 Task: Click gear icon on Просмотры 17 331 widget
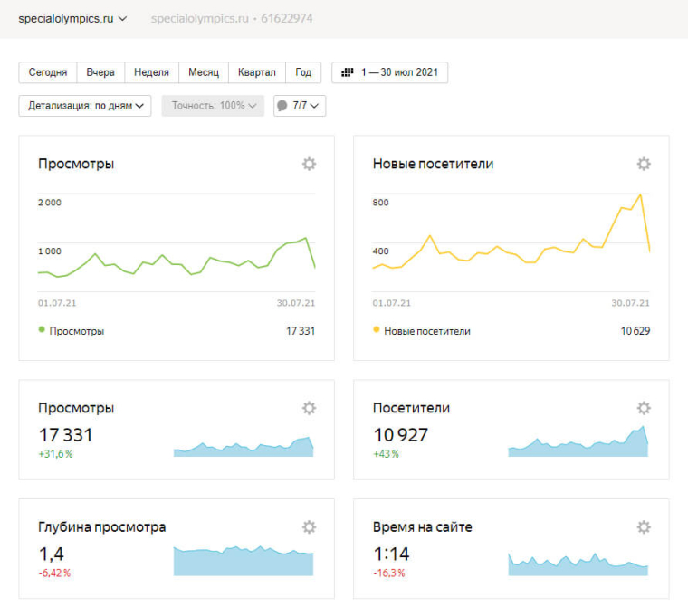click(309, 408)
